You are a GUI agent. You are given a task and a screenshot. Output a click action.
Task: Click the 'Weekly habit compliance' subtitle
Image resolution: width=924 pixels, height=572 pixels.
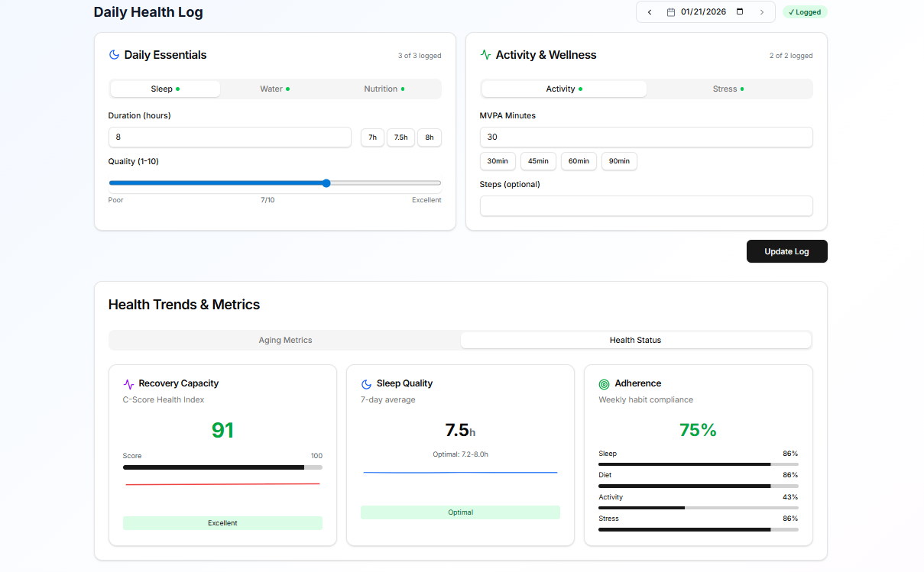[646, 399]
